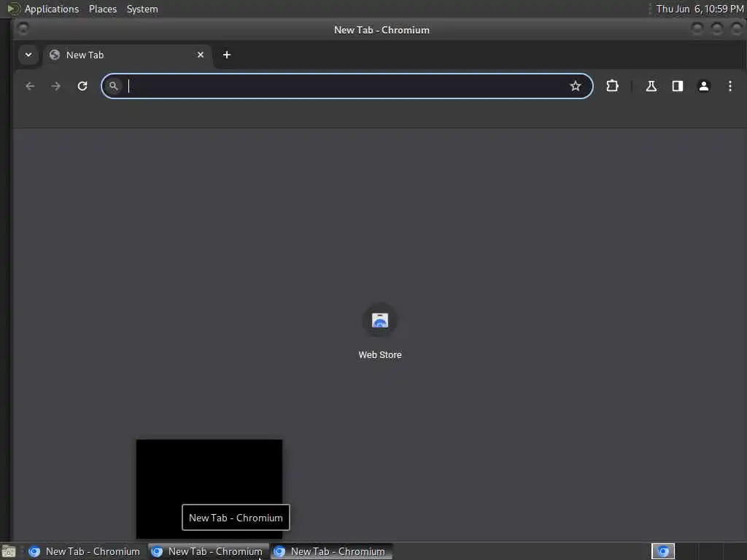This screenshot has width=747, height=560.
Task: Click the black window preview thumbnail
Action: [x=209, y=489]
